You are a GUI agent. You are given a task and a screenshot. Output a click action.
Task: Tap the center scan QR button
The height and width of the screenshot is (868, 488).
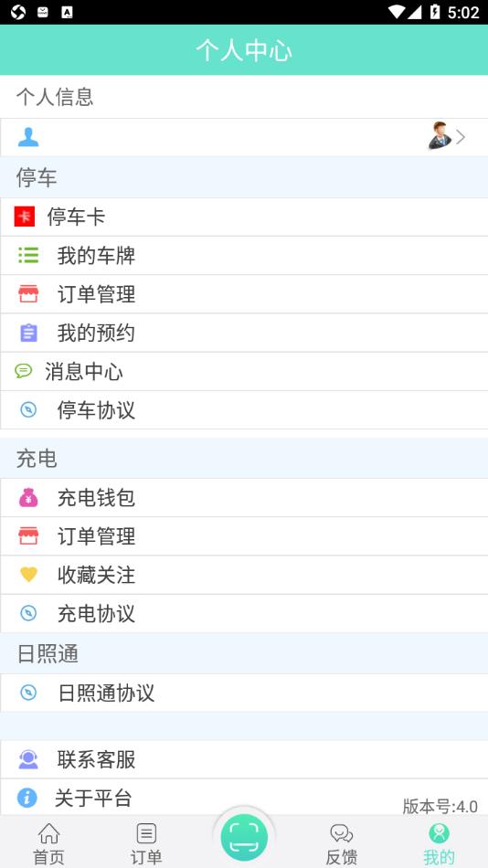244,838
